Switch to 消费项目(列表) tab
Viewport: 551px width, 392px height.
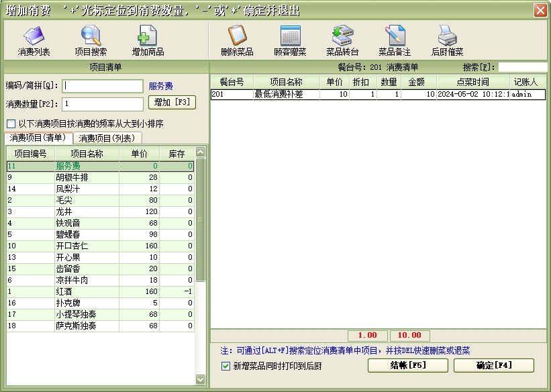107,138
